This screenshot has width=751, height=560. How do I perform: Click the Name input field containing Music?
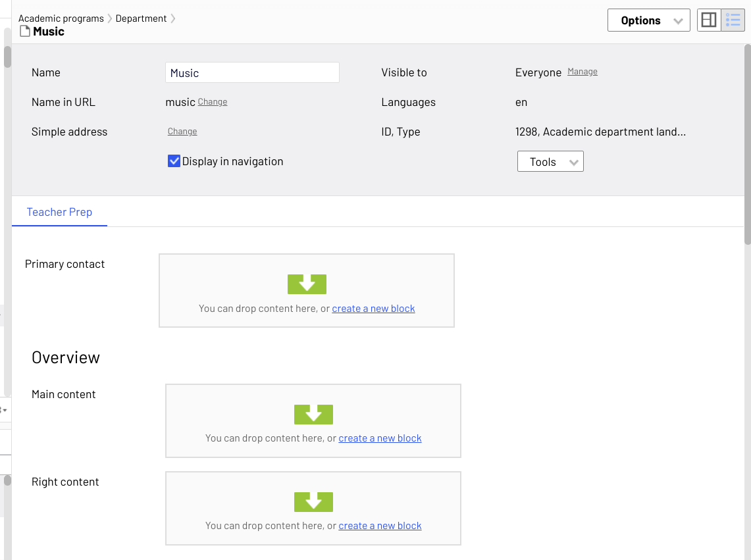click(252, 73)
